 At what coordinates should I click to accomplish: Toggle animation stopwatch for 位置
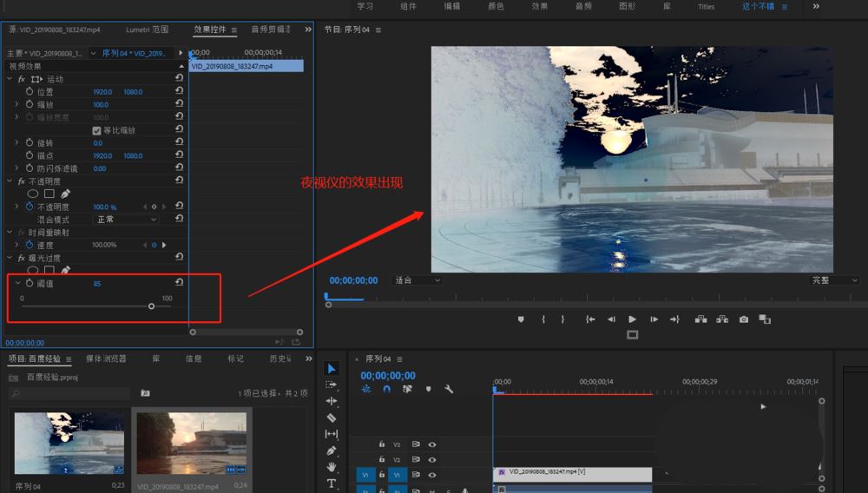pos(30,91)
